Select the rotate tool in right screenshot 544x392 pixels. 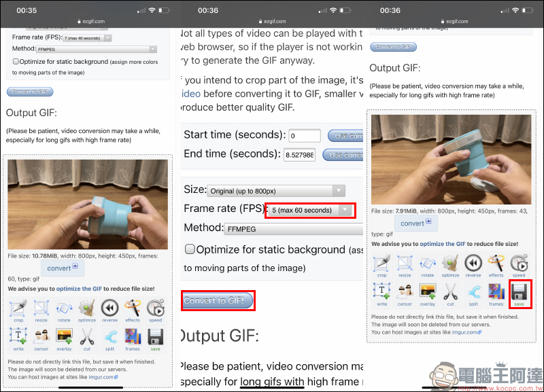(x=428, y=266)
